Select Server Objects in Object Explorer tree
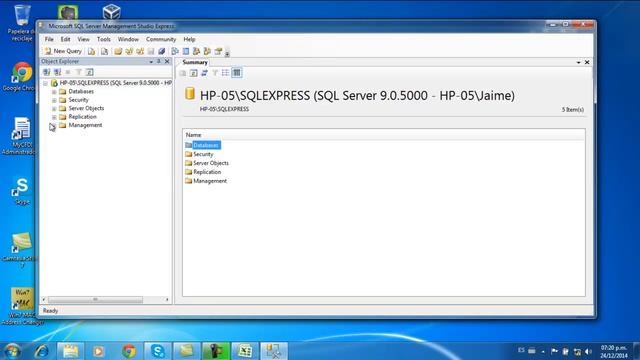 point(86,108)
